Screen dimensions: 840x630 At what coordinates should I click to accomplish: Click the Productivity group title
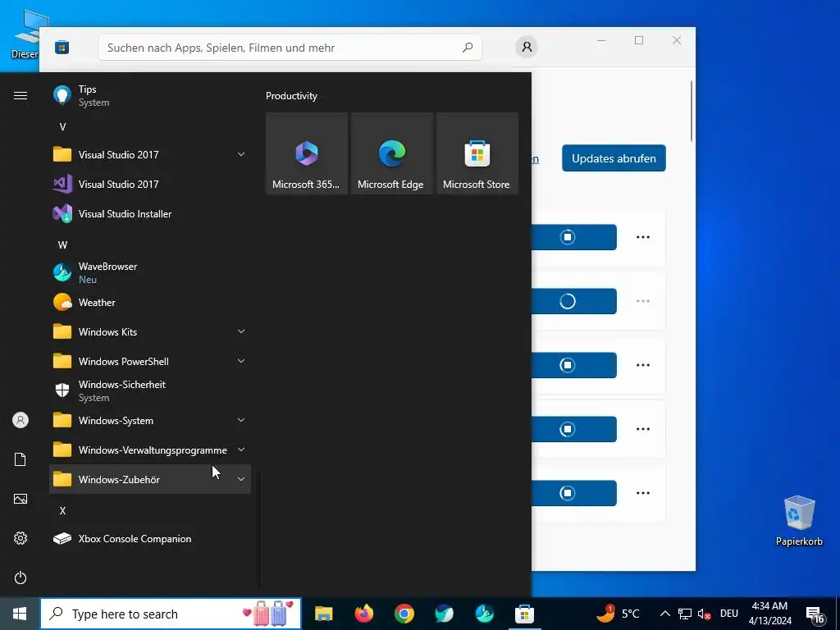tap(291, 96)
